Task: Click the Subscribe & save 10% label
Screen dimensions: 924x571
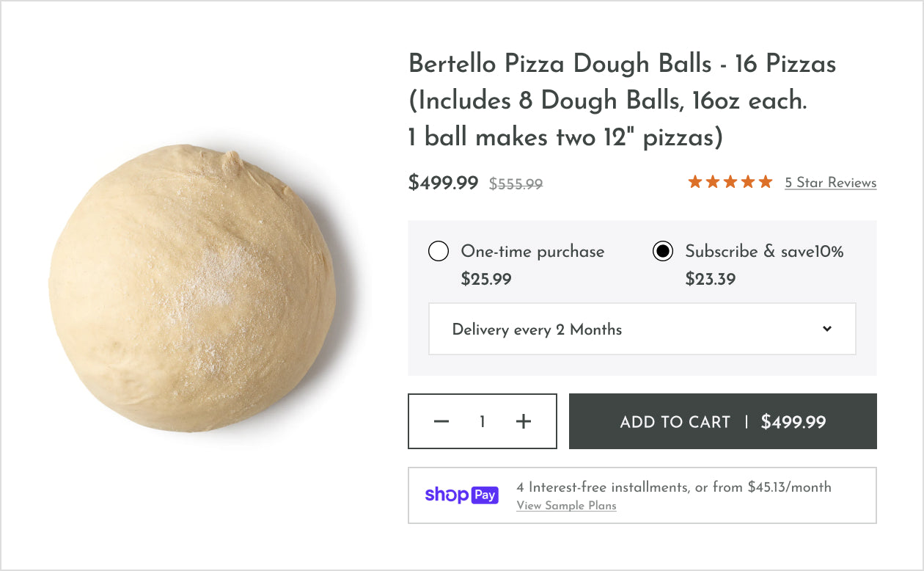Action: 764,252
